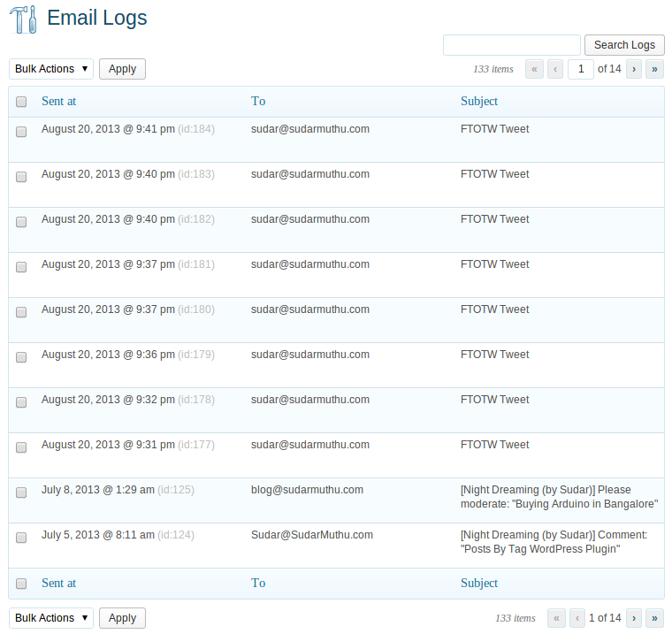The width and height of the screenshot is (672, 634).
Task: Open the top Bulk Actions dropdown
Action: point(51,69)
